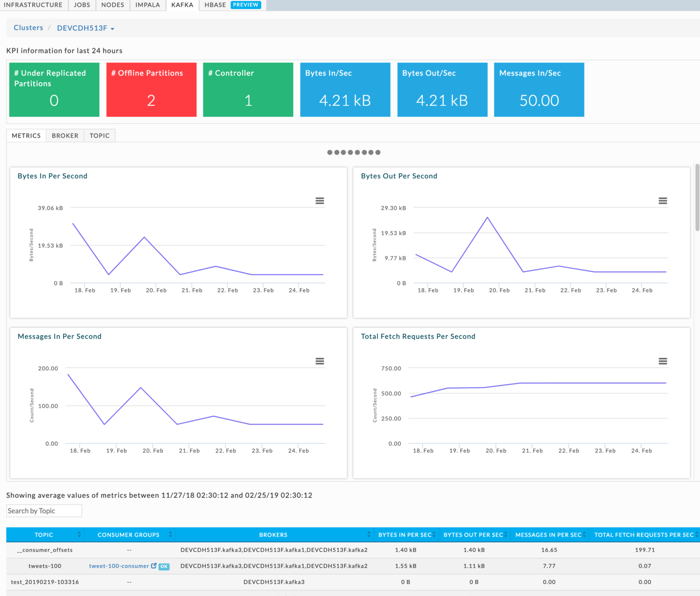The image size is (700, 596).
Task: Open the Bytes Out Per Second chart menu
Action: point(663,201)
